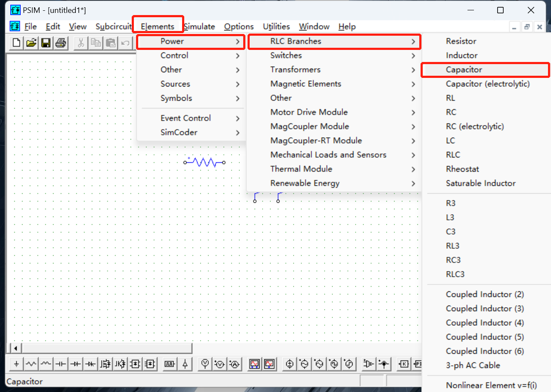The height and width of the screenshot is (392, 551).
Task: Select the square-pulse gating block icon
Action: click(170, 364)
